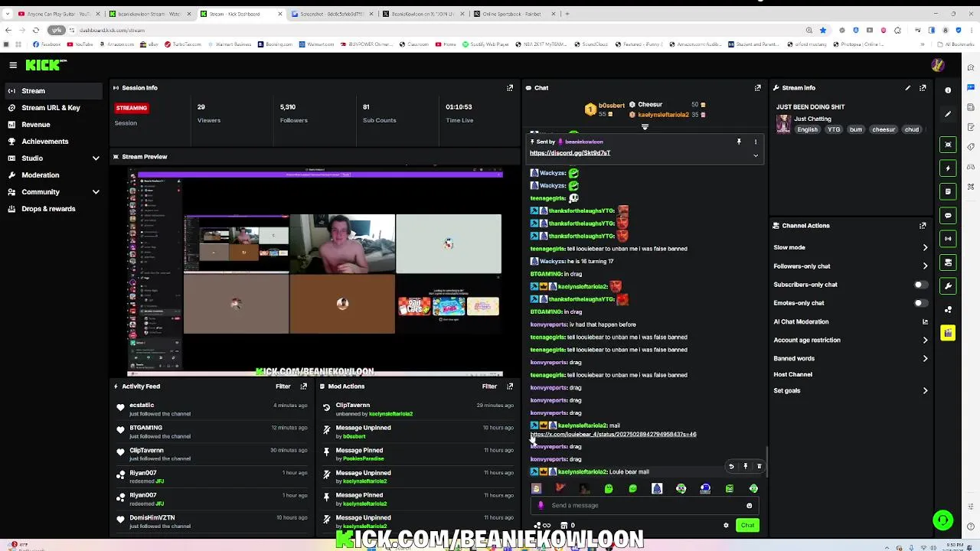Open the hamburger menu beside Kick logo
The height and width of the screenshot is (551, 980).
click(x=13, y=65)
